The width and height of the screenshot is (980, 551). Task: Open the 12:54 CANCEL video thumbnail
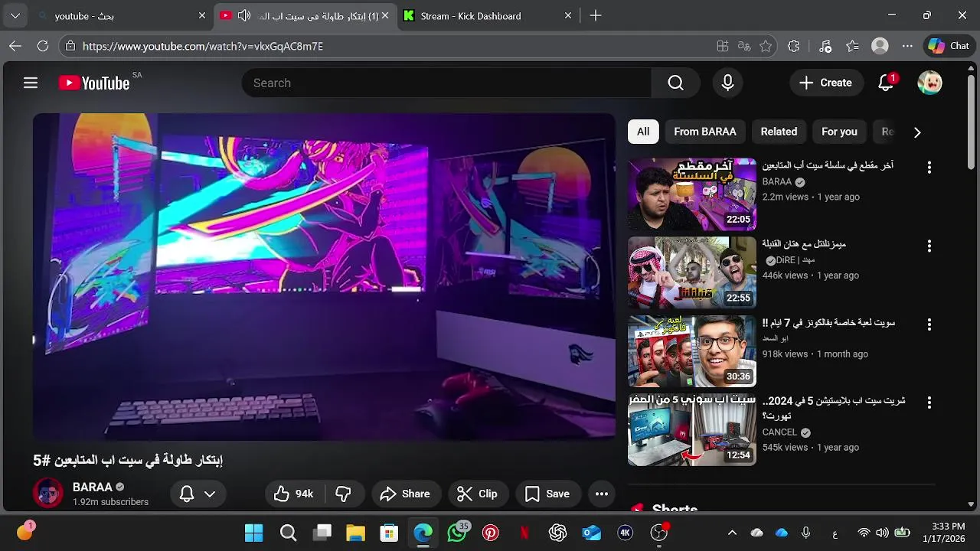[692, 430]
